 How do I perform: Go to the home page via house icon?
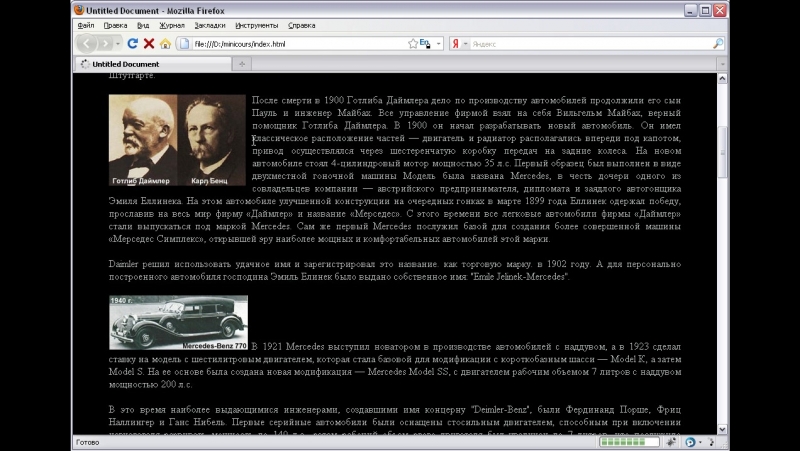[x=165, y=44]
